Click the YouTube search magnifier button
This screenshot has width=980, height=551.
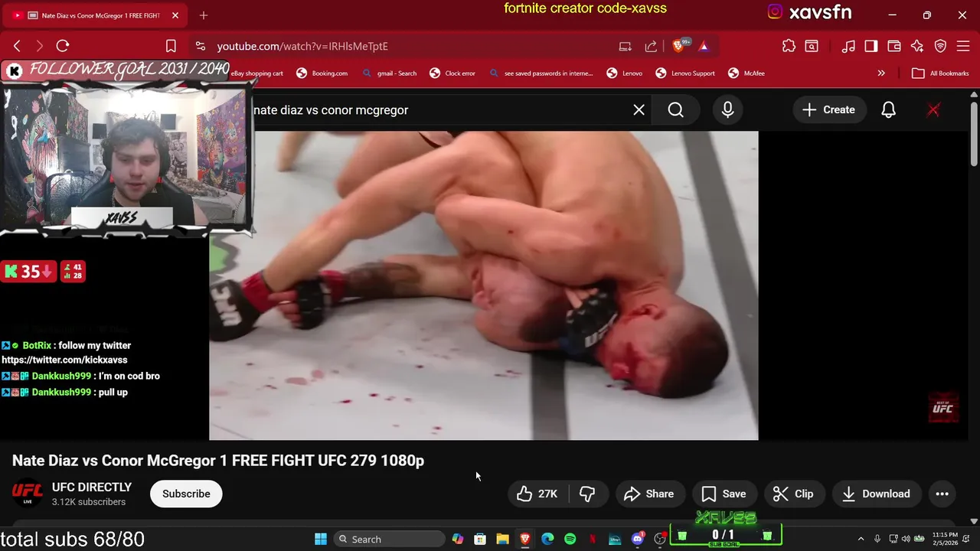[x=675, y=110]
